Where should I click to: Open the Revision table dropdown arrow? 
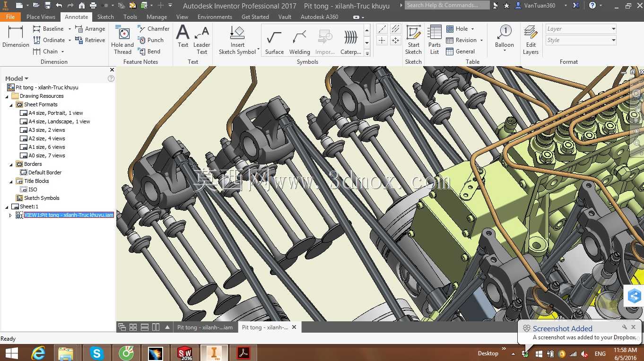pos(482,40)
